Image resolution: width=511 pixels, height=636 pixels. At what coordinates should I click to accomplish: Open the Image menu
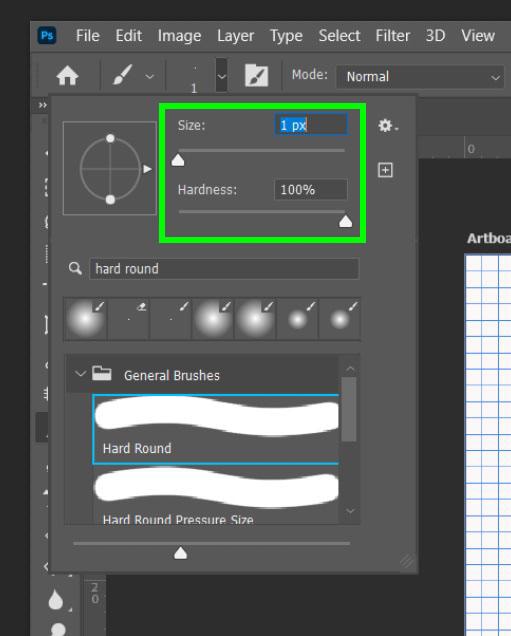point(179,36)
